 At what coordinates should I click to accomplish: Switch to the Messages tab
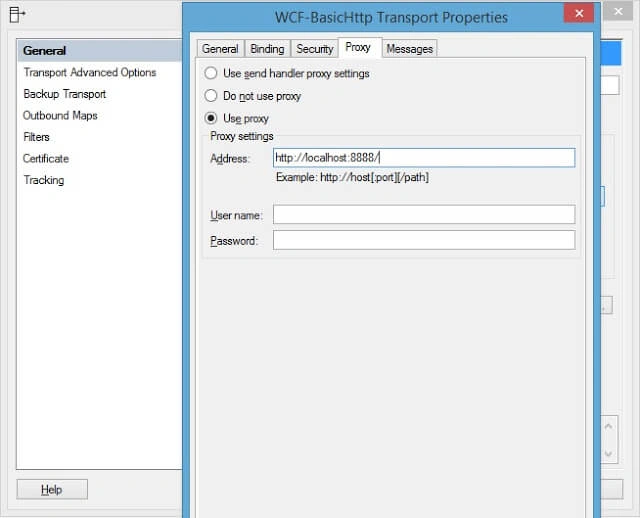click(x=409, y=49)
